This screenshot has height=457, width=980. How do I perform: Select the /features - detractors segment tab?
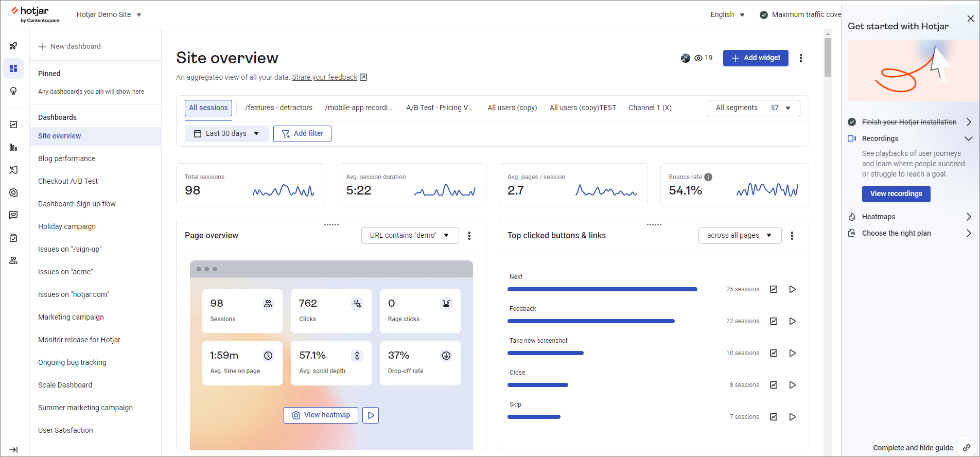278,108
